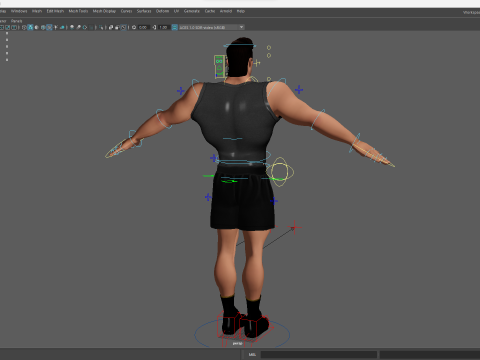Select the right wrist circle control
This screenshot has height=360, width=480.
click(355, 143)
